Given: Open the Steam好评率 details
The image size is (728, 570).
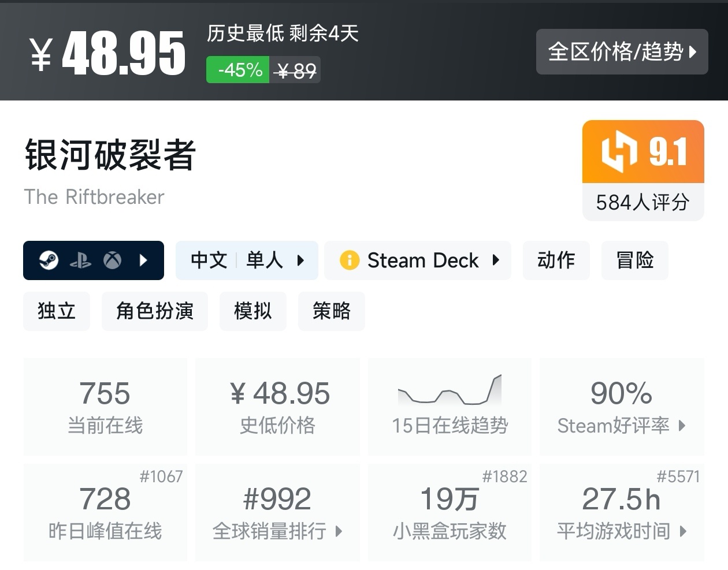Looking at the screenshot, I should click(x=621, y=427).
